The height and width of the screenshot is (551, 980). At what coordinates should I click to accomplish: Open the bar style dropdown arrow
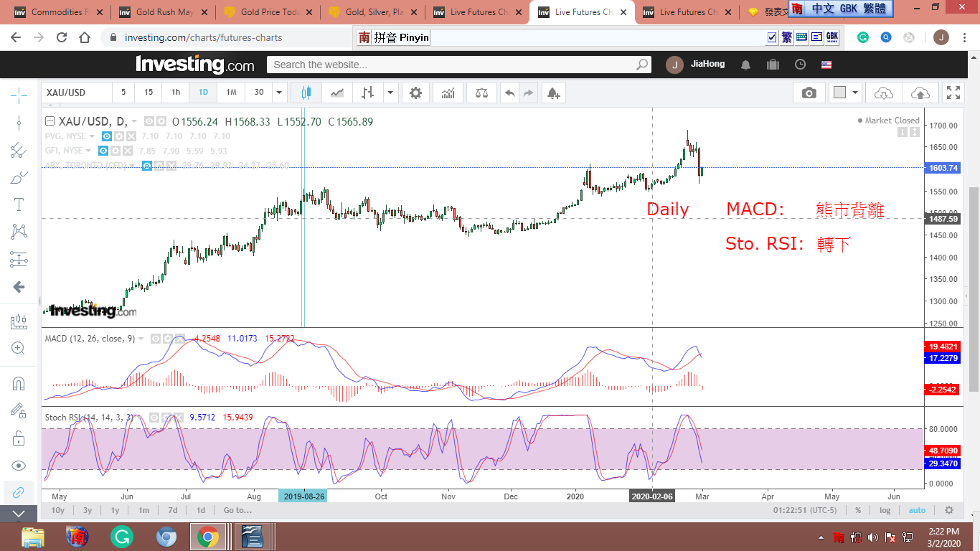390,93
